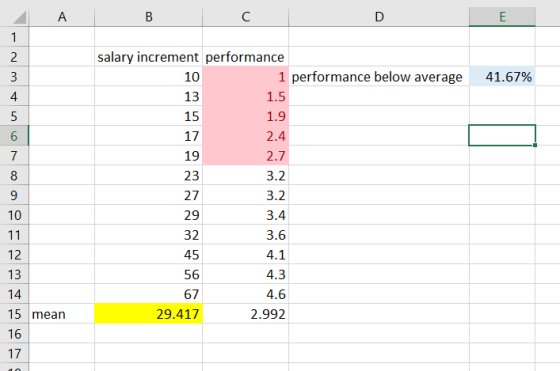The width and height of the screenshot is (560, 371).
Task: Click the 3.2 performance cell in row 8
Action: pyautogui.click(x=245, y=176)
